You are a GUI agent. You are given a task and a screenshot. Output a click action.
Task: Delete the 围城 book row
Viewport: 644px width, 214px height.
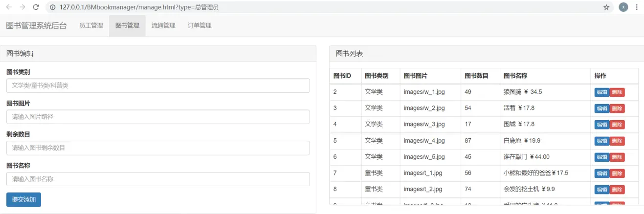617,125
